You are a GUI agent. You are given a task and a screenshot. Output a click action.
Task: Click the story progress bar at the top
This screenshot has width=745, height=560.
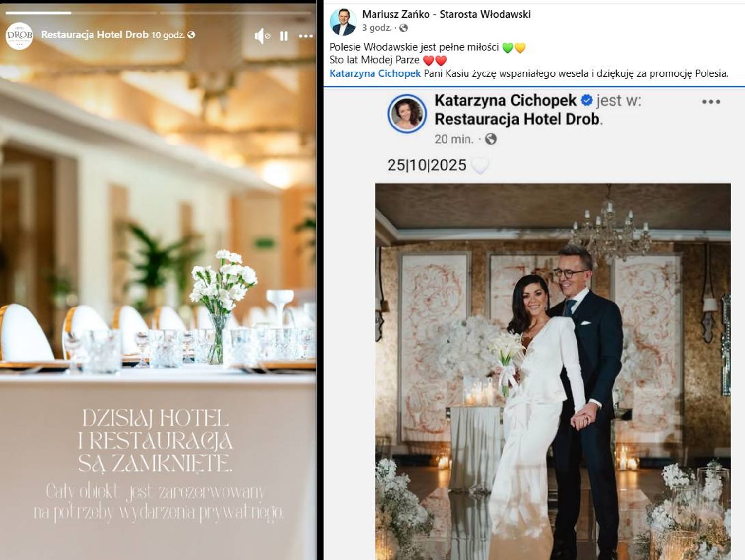[158, 12]
